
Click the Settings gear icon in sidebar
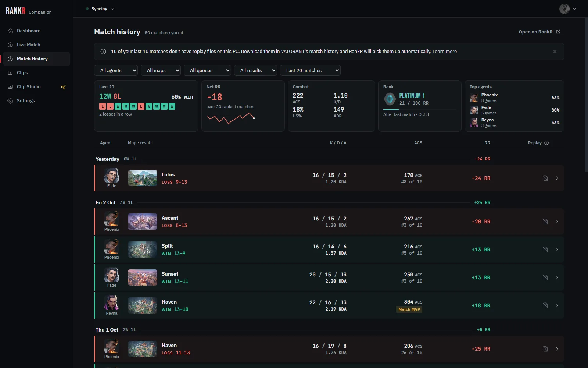click(x=10, y=101)
